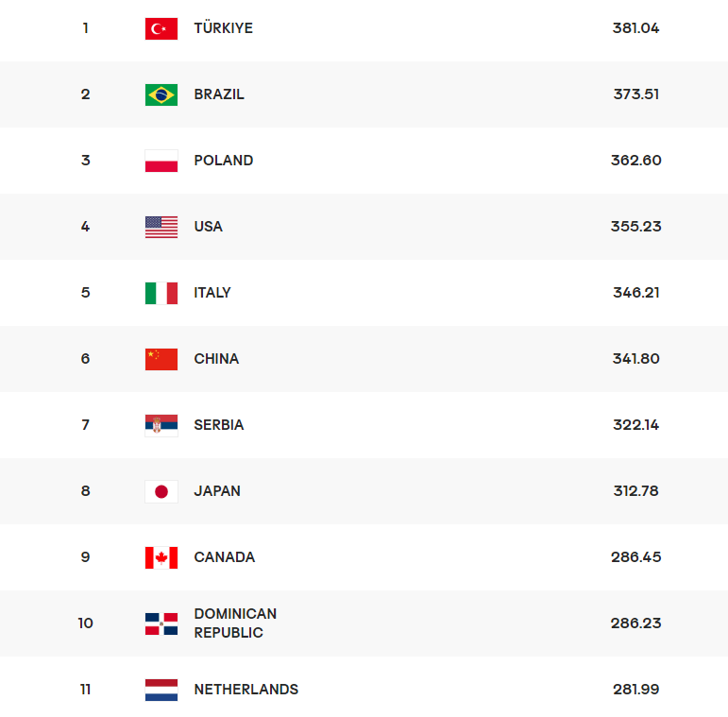Click Japan's score 312.78

635,491
